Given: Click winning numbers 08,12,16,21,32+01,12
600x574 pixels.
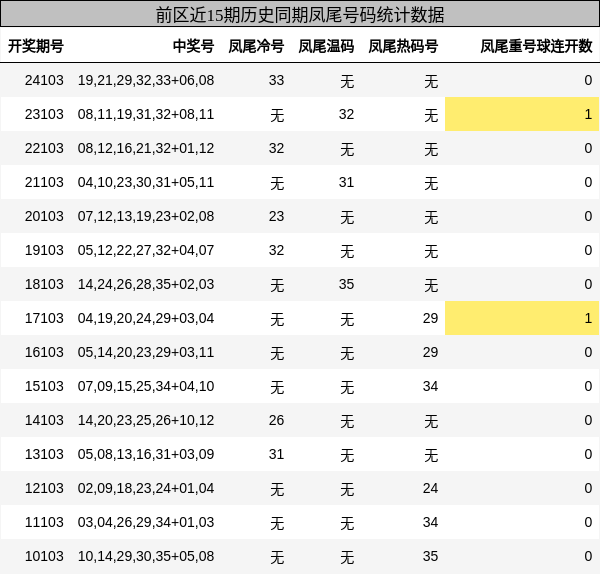Looking at the screenshot, I should click(x=146, y=148).
